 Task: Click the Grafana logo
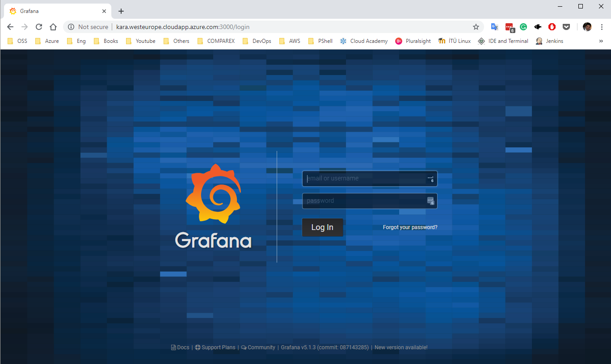(213, 206)
